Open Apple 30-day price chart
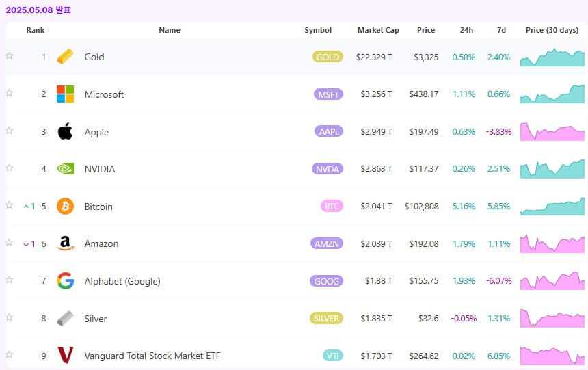Viewport: 588px width, 370px height. point(552,131)
